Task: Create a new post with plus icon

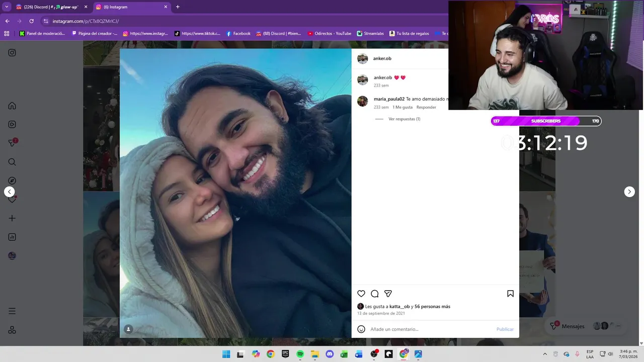Action: (12, 218)
